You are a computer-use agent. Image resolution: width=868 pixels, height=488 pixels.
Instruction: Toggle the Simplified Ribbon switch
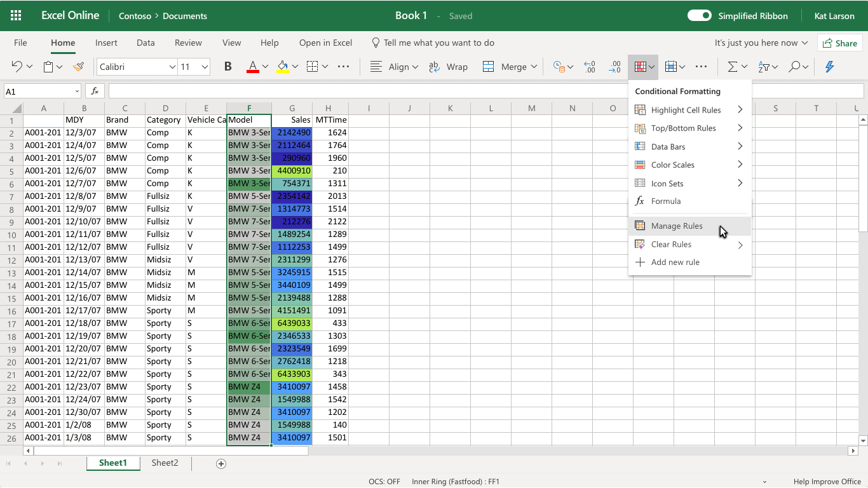click(700, 16)
